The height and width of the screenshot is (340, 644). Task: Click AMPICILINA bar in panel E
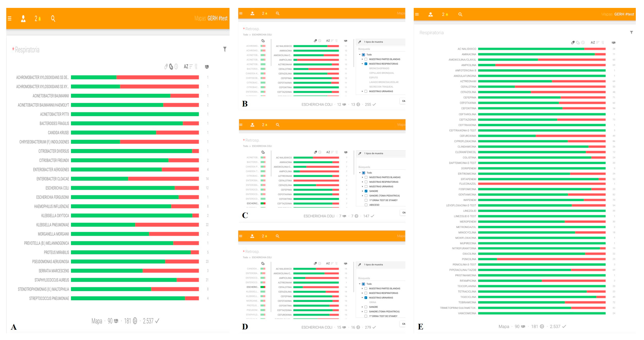542,65
